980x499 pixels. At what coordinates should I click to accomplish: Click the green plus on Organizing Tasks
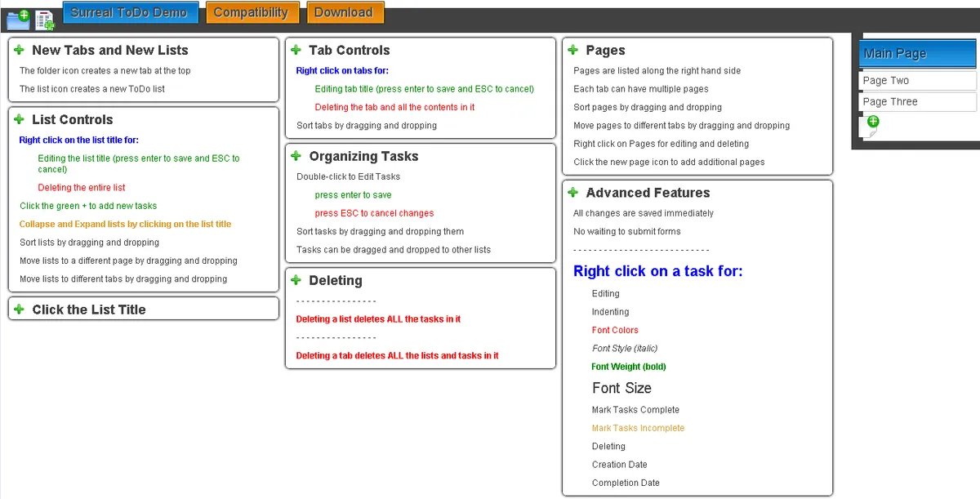click(x=296, y=156)
